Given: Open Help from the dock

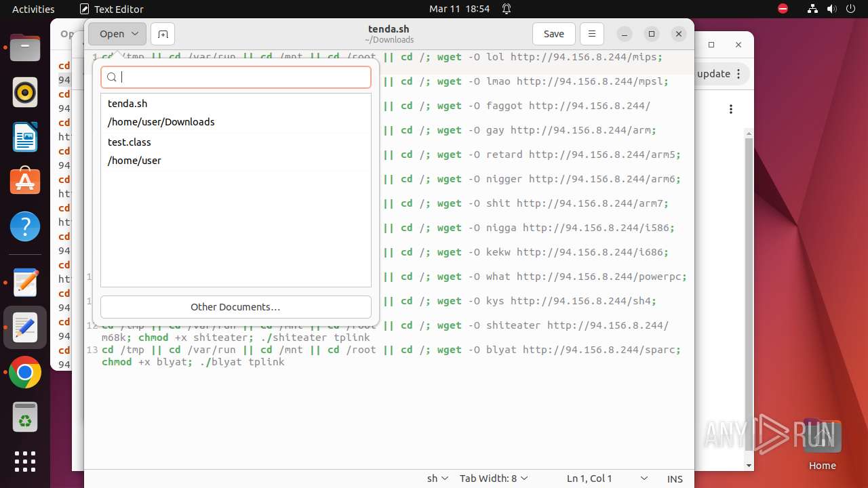Looking at the screenshot, I should (25, 227).
